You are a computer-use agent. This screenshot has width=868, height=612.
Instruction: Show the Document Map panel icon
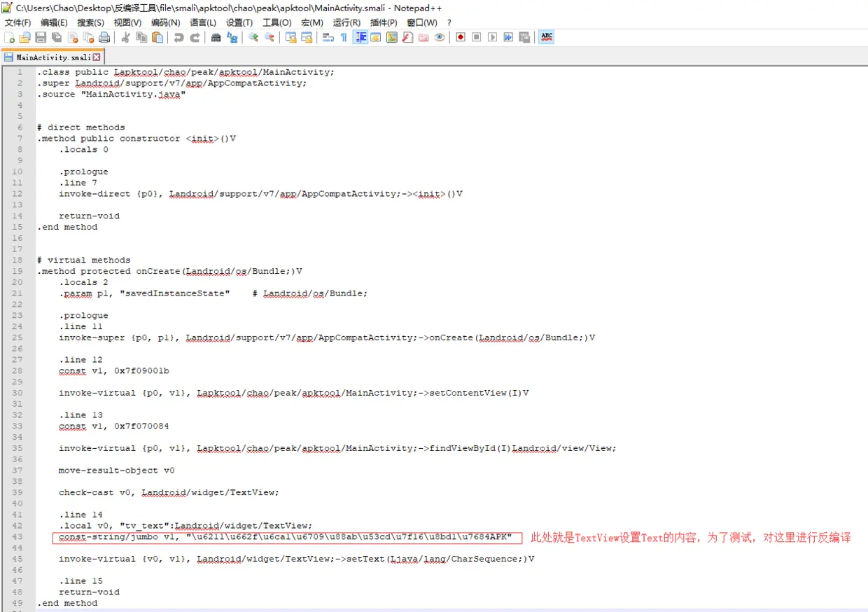point(392,37)
